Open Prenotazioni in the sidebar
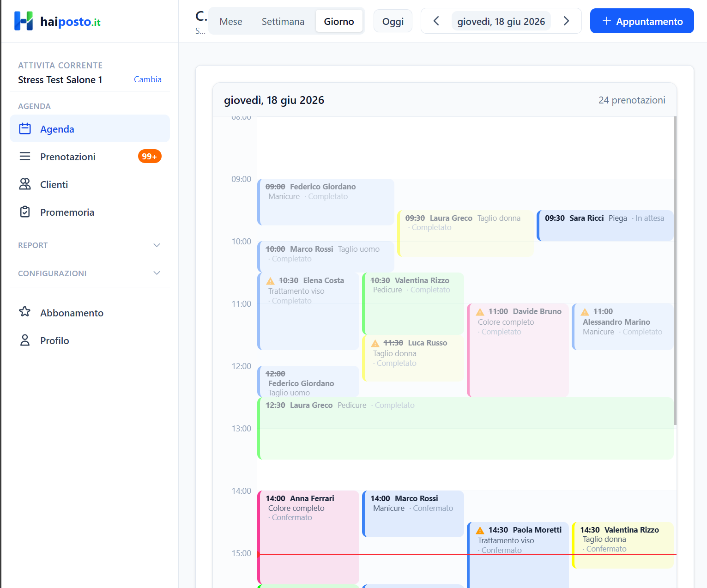Image resolution: width=707 pixels, height=588 pixels. coord(90,157)
